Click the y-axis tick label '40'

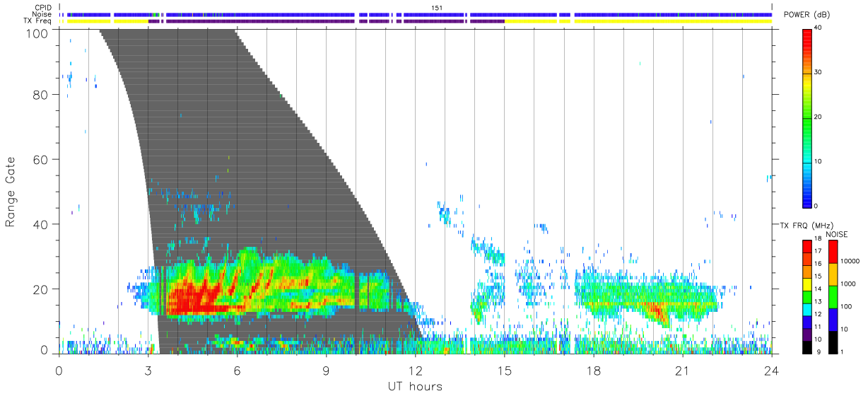click(x=42, y=224)
